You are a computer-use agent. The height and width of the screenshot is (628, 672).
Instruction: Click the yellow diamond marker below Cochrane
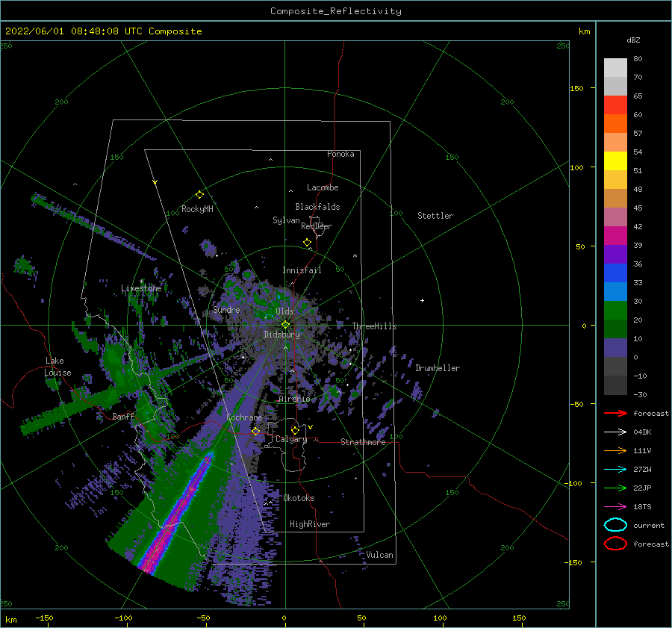(x=255, y=431)
